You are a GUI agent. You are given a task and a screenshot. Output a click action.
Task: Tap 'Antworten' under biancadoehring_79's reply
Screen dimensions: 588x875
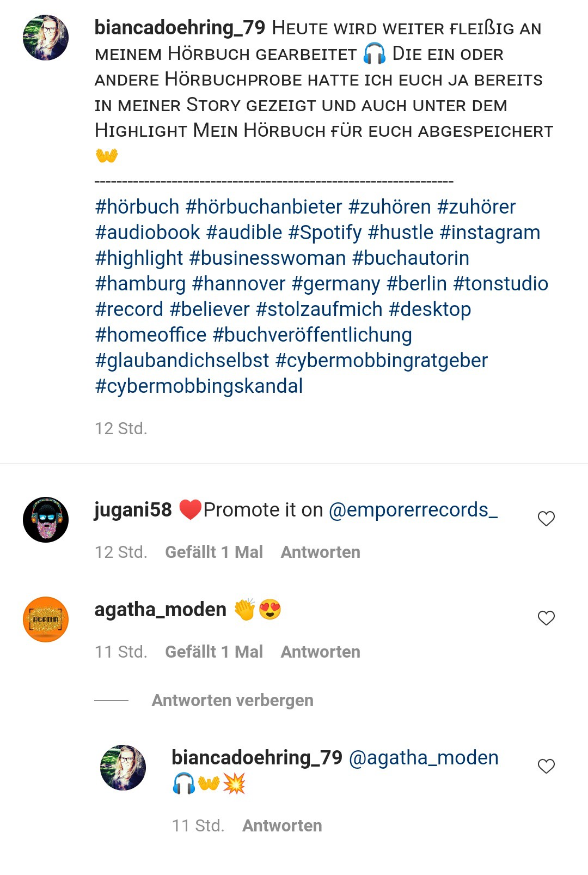point(282,825)
